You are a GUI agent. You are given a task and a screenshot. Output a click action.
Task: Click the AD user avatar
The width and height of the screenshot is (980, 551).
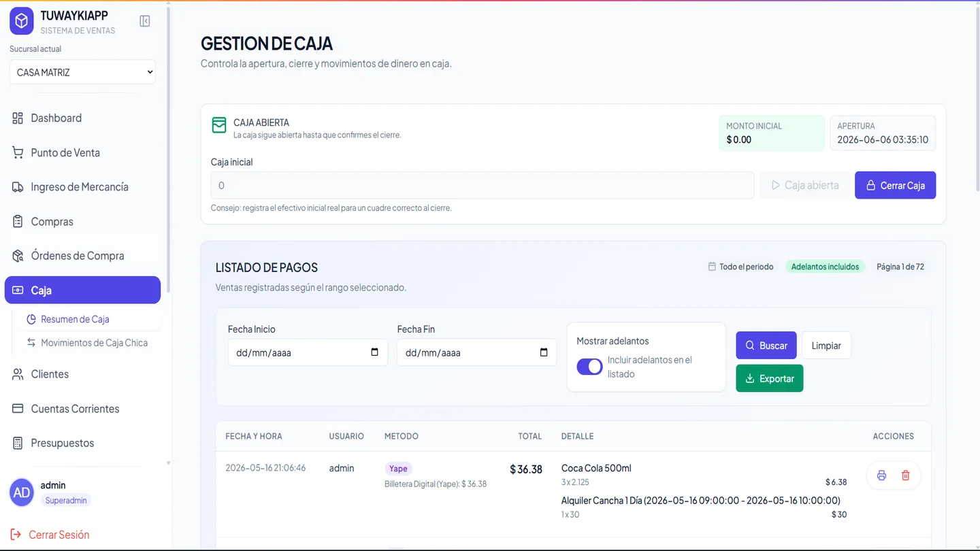(x=22, y=492)
